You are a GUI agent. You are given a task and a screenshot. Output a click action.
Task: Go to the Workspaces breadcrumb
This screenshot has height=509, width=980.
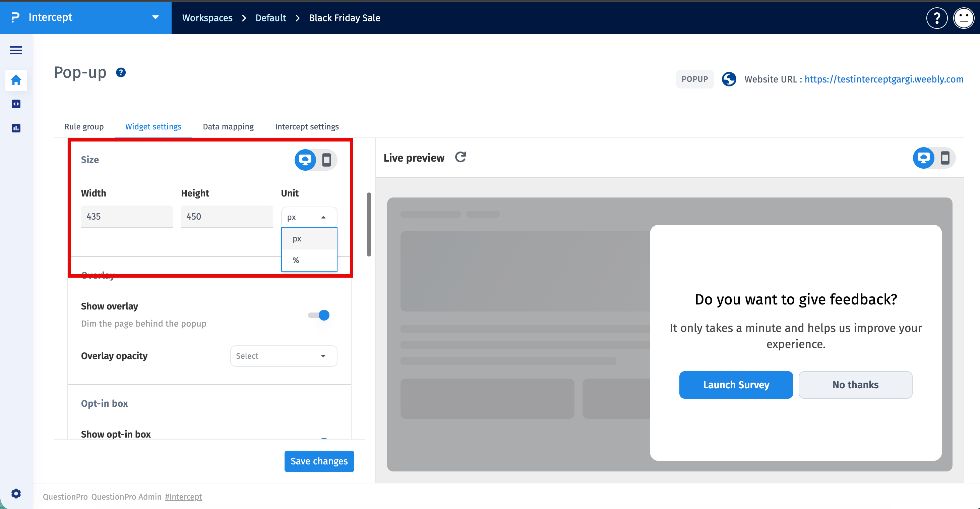[x=207, y=18]
